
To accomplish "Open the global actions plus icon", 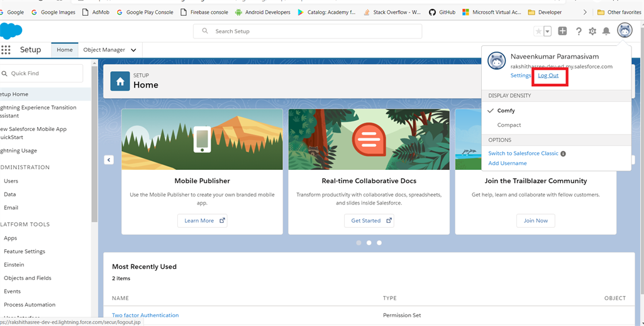I will [x=562, y=31].
